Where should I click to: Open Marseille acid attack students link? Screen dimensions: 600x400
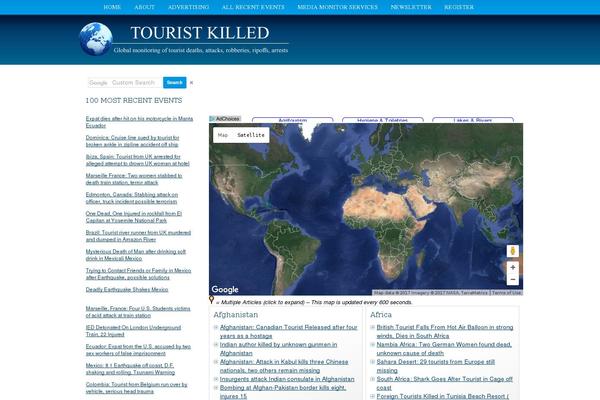click(138, 312)
